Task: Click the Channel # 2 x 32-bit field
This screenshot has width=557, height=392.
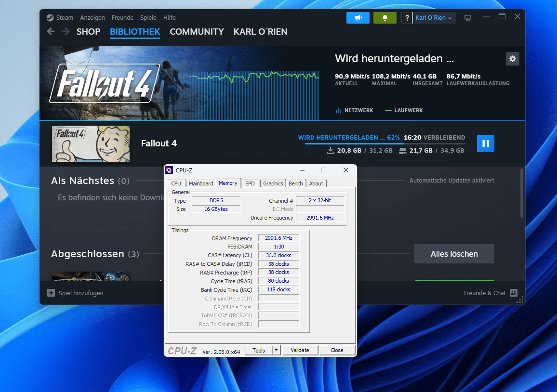Action: point(320,200)
